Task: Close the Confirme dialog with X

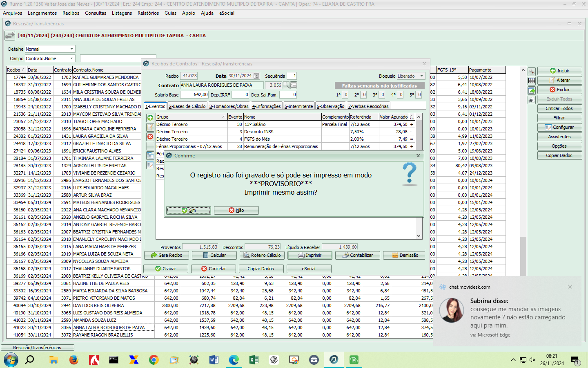Action: (x=418, y=156)
